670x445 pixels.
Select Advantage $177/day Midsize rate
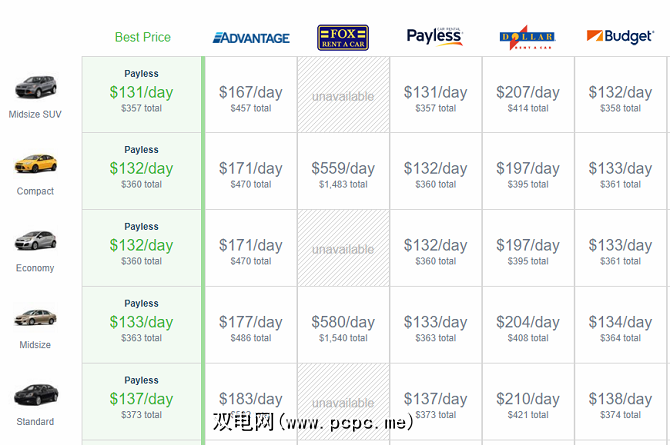click(250, 324)
